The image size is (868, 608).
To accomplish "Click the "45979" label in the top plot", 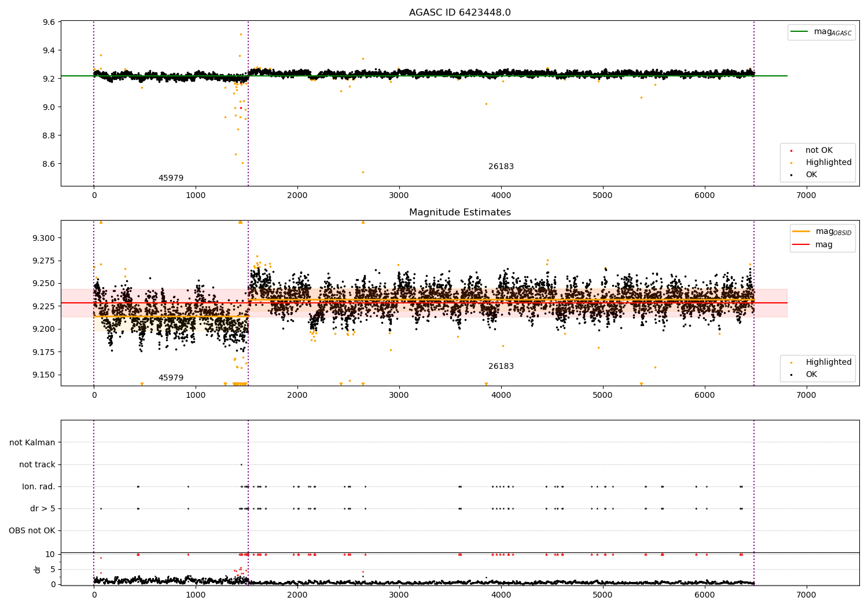I will click(x=171, y=178).
